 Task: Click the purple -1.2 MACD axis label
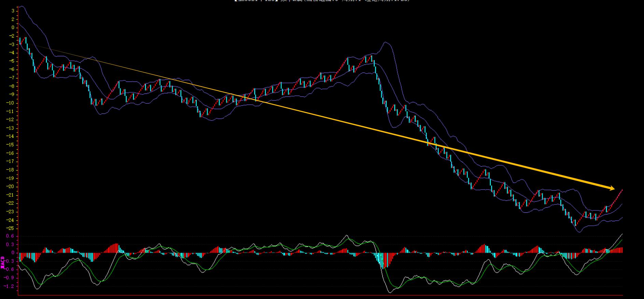pos(10,286)
